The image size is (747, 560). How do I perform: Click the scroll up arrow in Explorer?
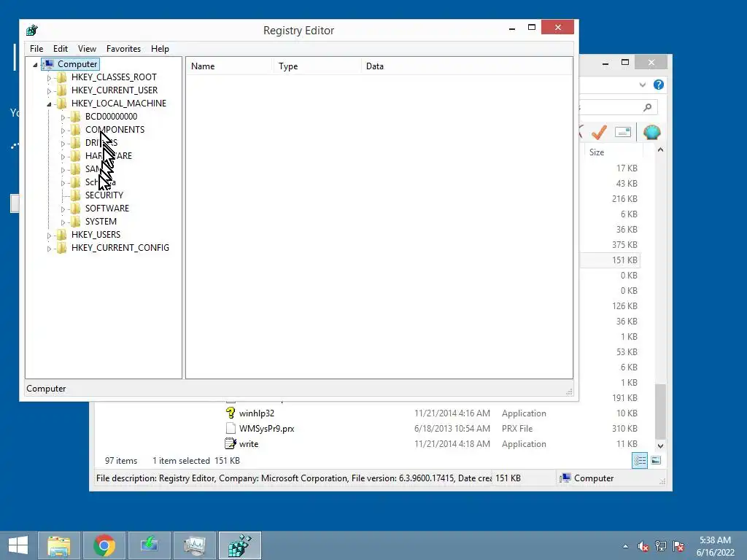[660, 150]
